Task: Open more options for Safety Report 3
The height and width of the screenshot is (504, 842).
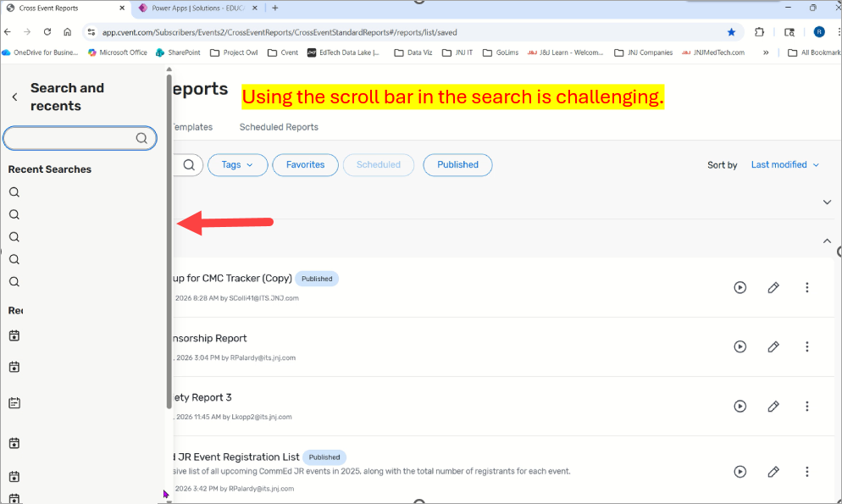Action: (806, 406)
